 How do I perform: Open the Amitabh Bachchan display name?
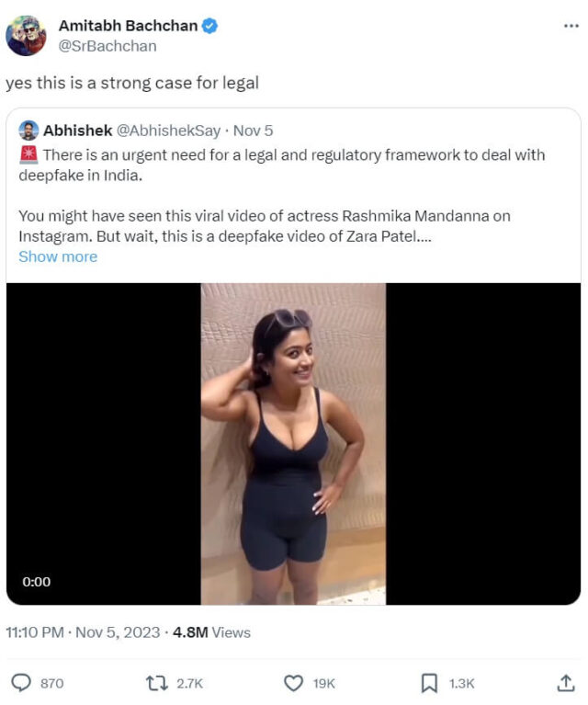point(128,26)
